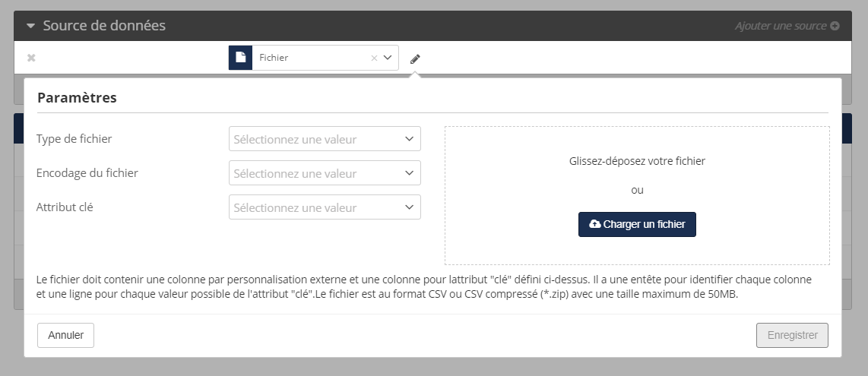Open the Encodage du fichier dropdown
The width and height of the screenshot is (868, 376).
325,173
